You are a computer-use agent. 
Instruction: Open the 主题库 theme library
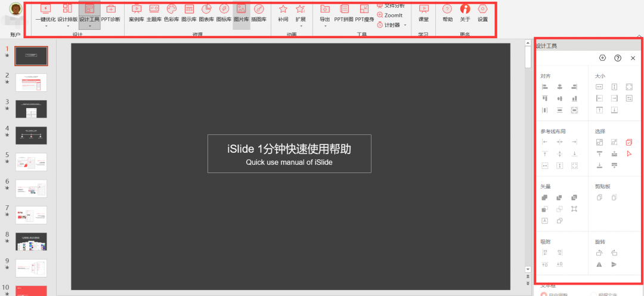point(154,13)
